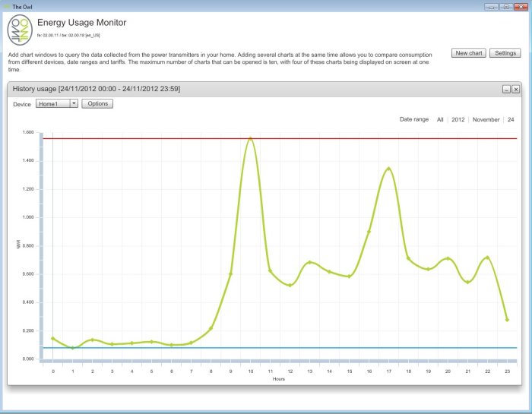The width and height of the screenshot is (532, 414).
Task: Select 2012 in the date range
Action: point(458,120)
